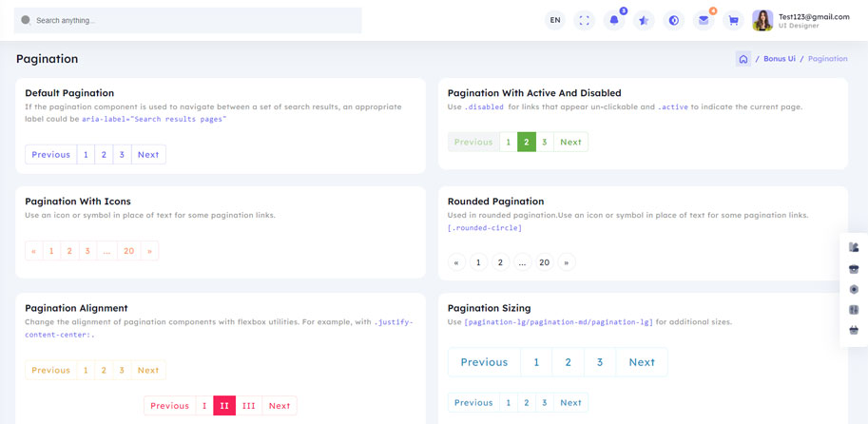The height and width of the screenshot is (424, 868).
Task: Select orange page 3 in Pagination With Icons
Action: pos(87,251)
